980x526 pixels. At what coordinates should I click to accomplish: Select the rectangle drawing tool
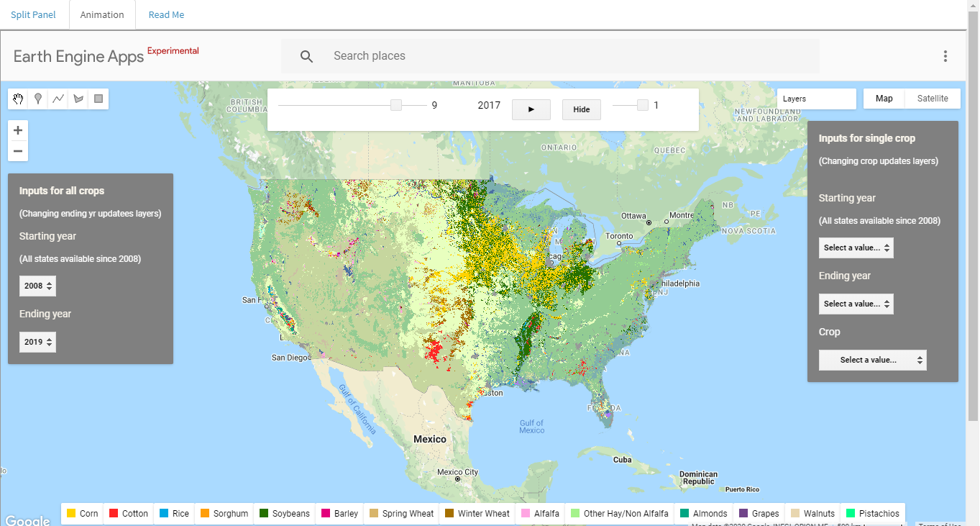[x=99, y=99]
